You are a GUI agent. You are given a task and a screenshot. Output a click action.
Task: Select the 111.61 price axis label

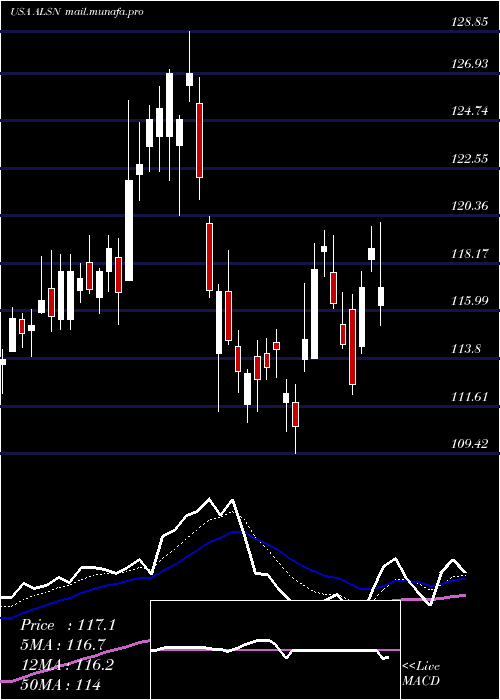tap(469, 397)
